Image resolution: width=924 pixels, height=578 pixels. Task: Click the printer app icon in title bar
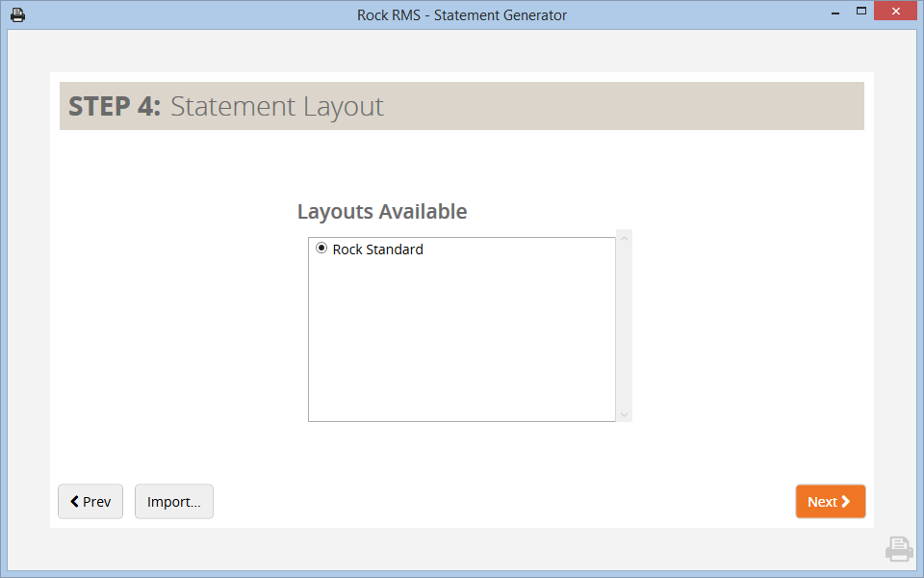click(17, 15)
